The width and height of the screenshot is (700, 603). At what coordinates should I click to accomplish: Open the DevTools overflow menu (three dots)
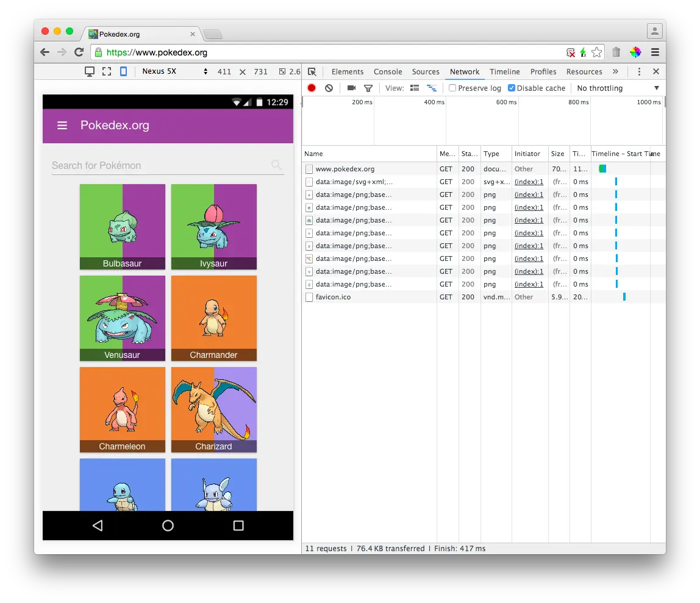tap(638, 71)
